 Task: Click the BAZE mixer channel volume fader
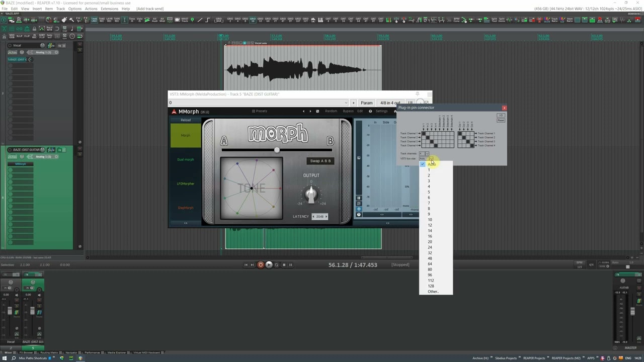32,312
